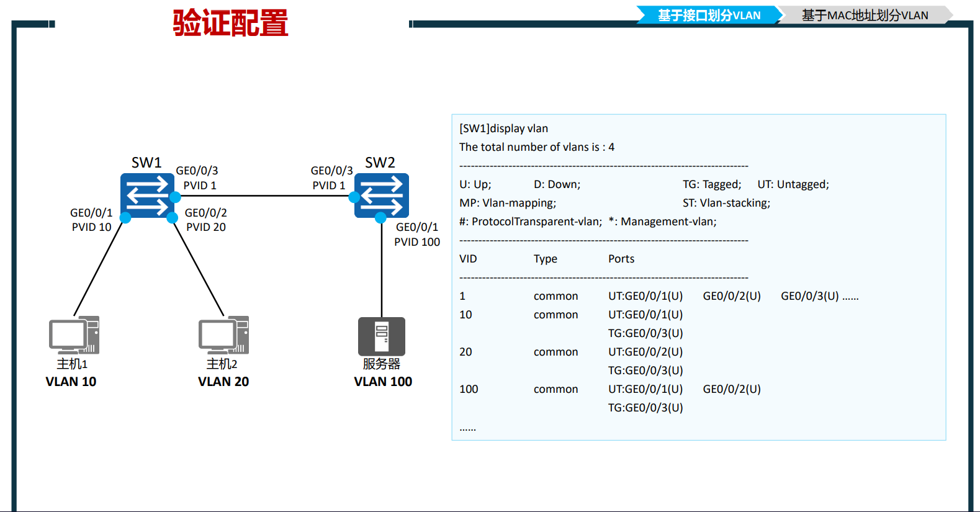Click VID '10' in the VLAN table
The height and width of the screenshot is (512, 980).
465,315
